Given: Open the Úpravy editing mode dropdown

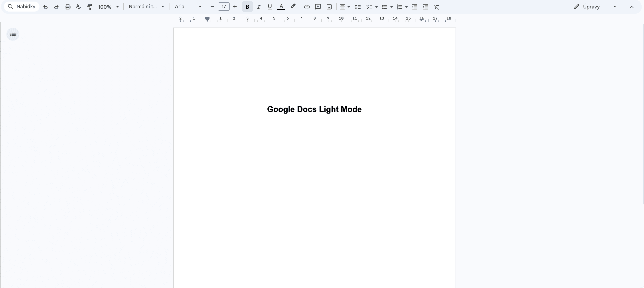Looking at the screenshot, I should point(595,7).
